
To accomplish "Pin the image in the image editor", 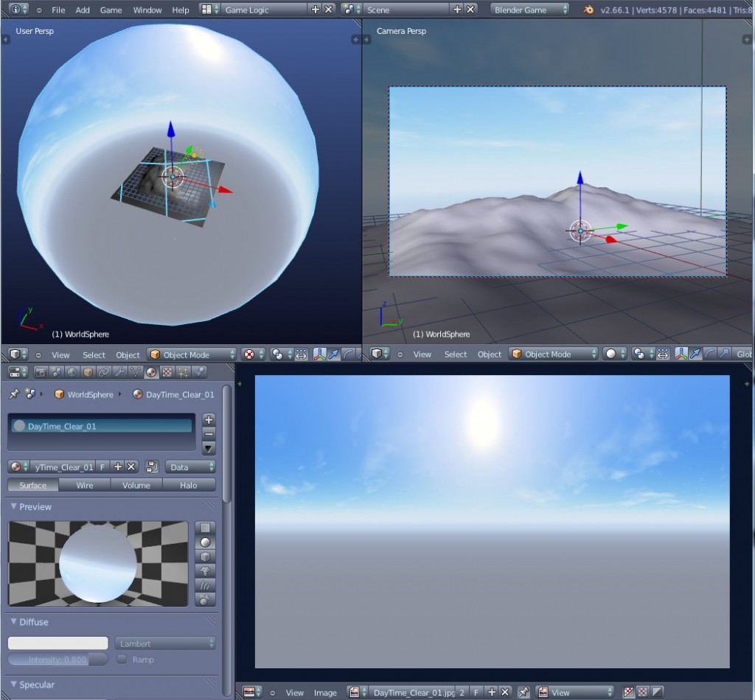I will pos(523,693).
